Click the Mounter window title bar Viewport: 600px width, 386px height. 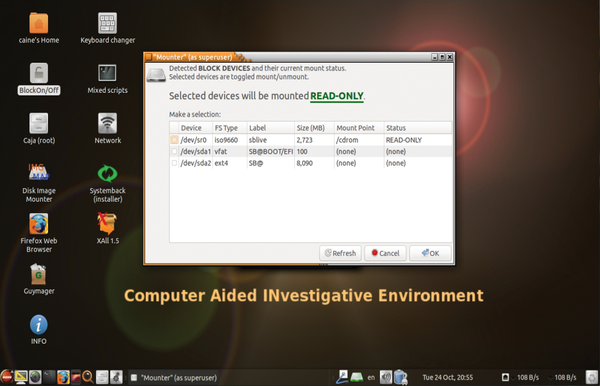click(x=298, y=57)
